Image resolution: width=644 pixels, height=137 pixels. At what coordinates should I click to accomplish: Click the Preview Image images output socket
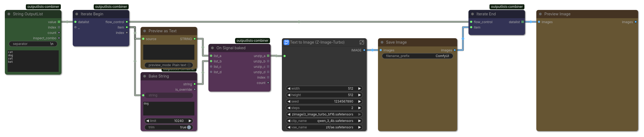point(636,22)
